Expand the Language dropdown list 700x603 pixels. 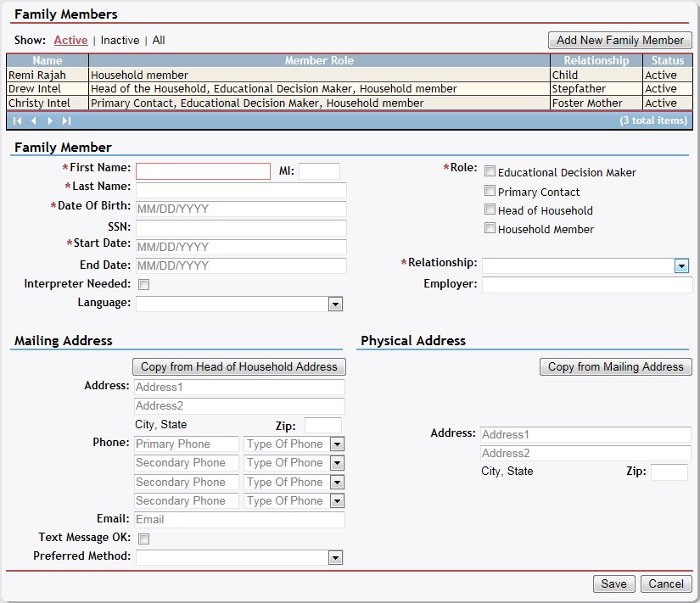(335, 304)
